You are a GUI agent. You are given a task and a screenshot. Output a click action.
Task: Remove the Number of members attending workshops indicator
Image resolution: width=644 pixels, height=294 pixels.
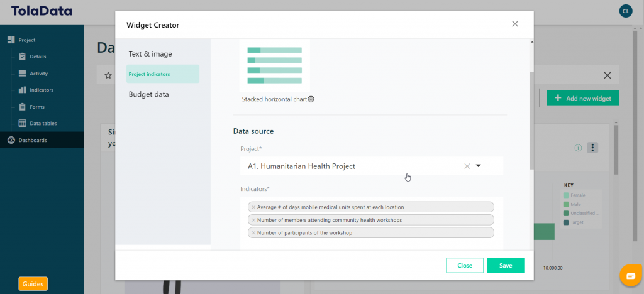[x=253, y=220]
